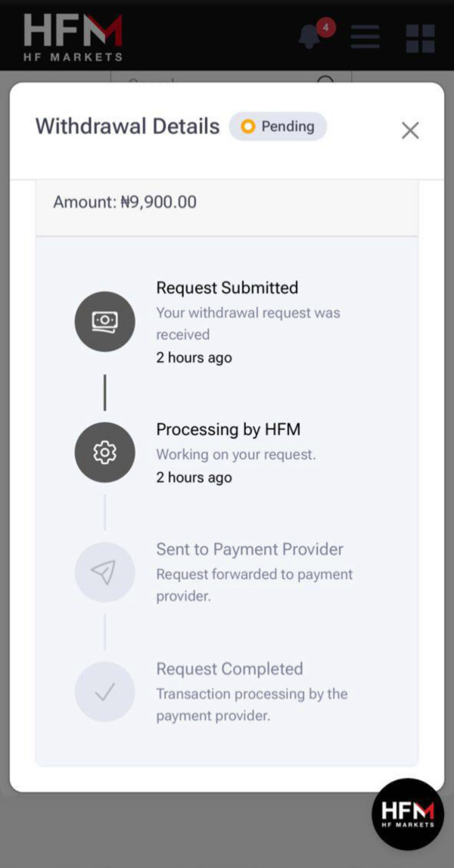Open the notifications bell
Image resolution: width=454 pixels, height=868 pixels.
click(x=309, y=38)
